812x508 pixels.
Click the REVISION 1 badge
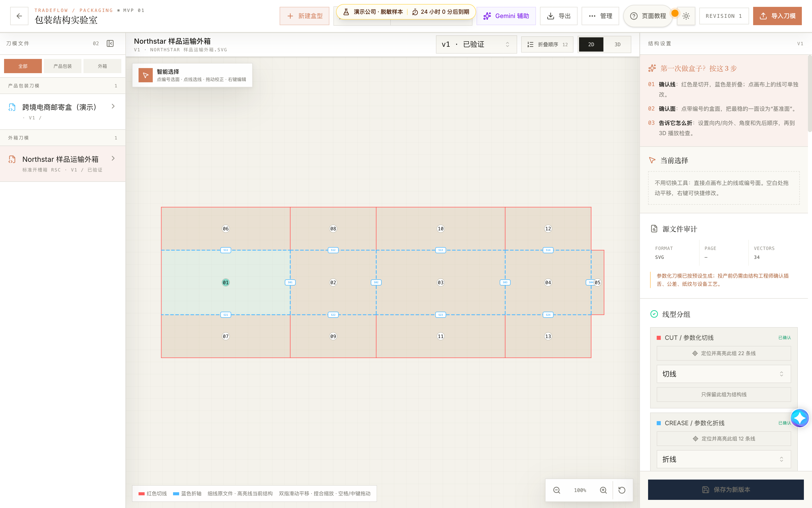coord(724,16)
